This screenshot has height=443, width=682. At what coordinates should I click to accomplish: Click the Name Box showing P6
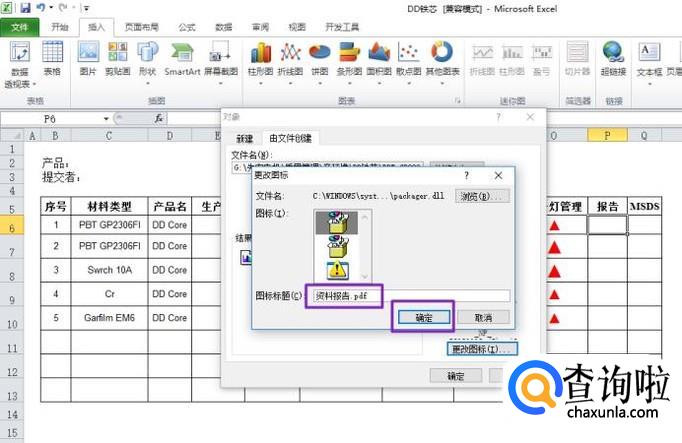click(50, 119)
